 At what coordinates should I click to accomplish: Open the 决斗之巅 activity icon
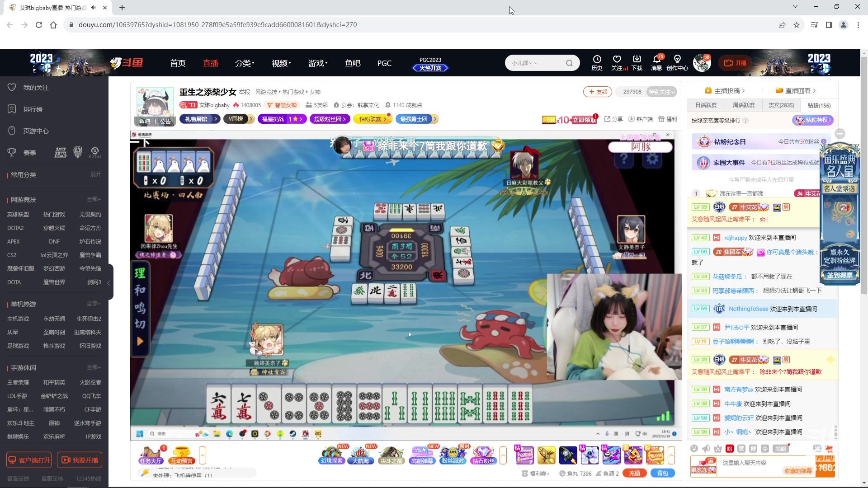tap(391, 455)
